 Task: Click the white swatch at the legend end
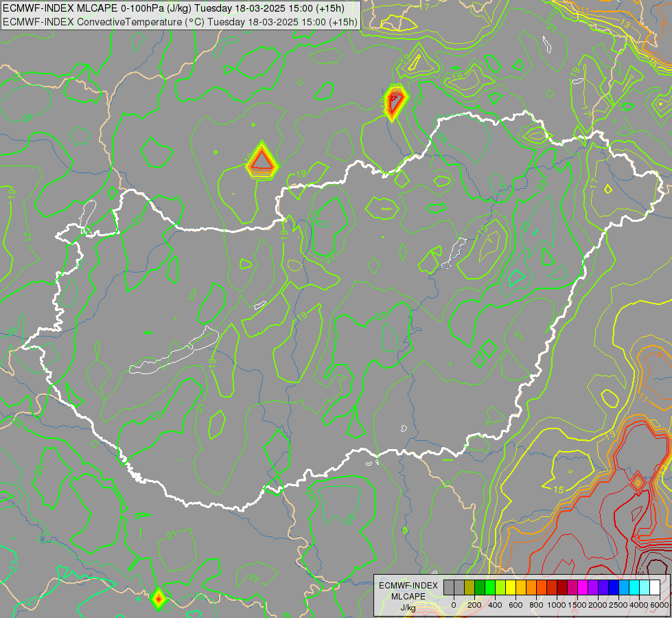[656, 588]
